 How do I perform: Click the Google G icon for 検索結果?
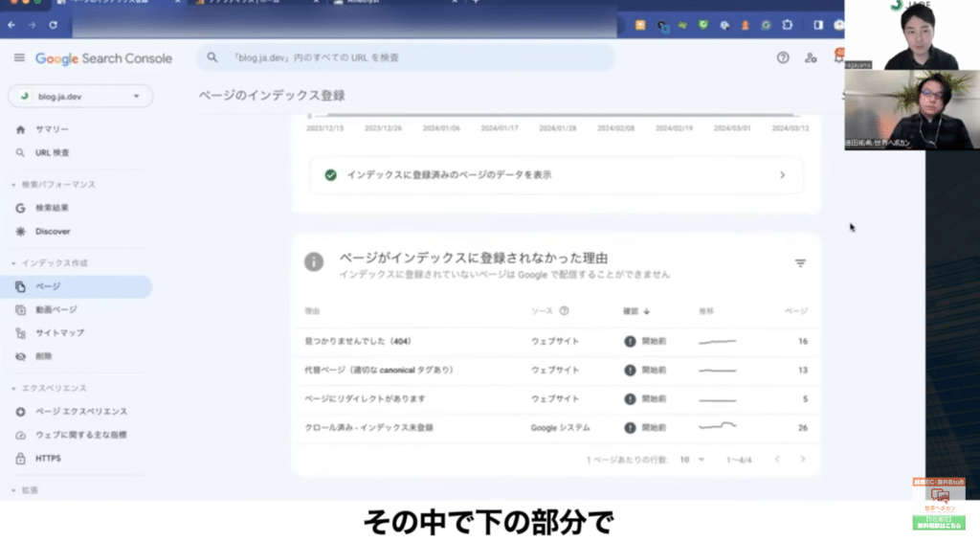(21, 208)
